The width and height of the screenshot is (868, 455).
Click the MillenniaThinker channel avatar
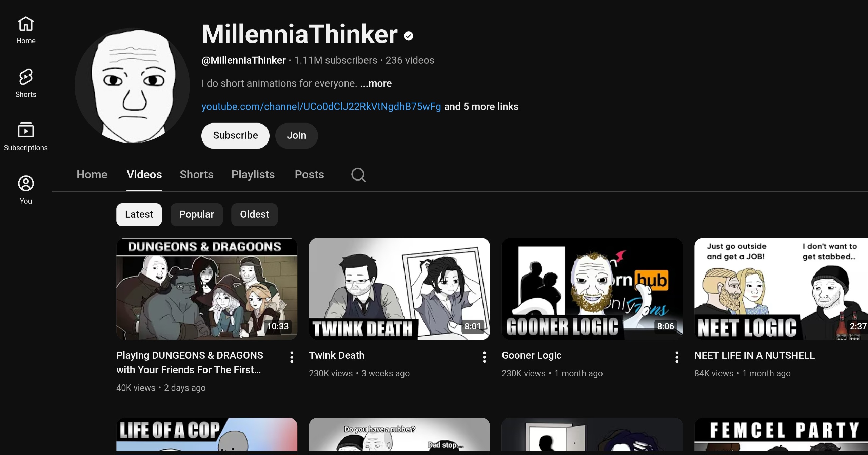(132, 86)
